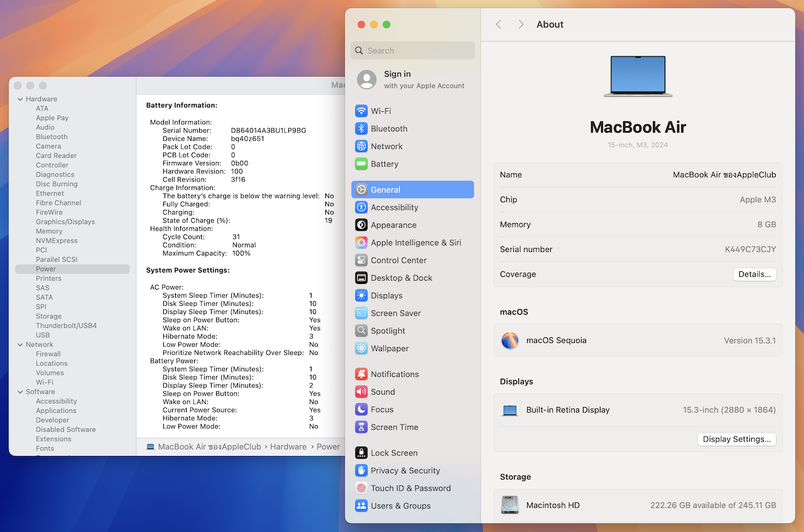Click the General gear icon in settings sidebar
804x532 pixels.
point(361,190)
